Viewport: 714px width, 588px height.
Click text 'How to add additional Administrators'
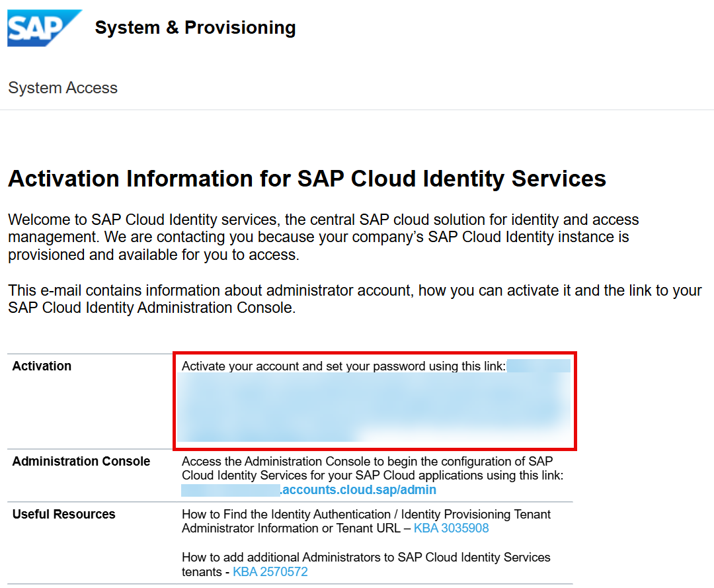[x=289, y=557]
